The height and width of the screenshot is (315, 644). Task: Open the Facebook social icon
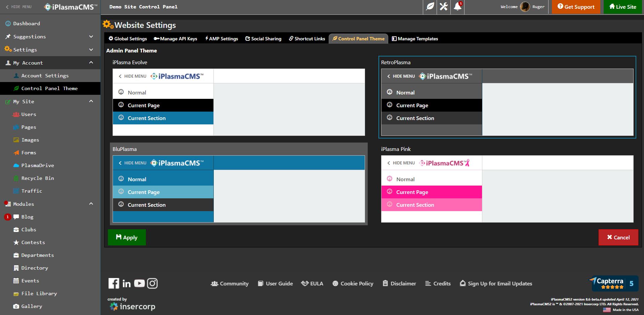tap(114, 283)
